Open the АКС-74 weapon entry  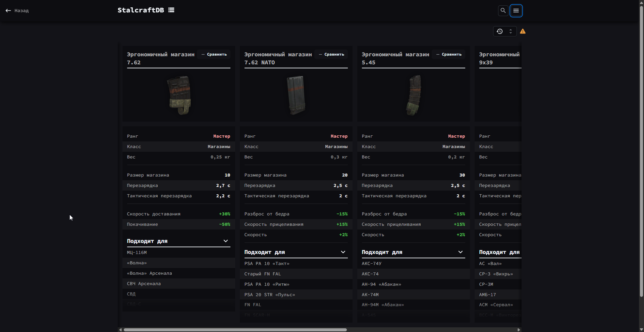[370, 274]
